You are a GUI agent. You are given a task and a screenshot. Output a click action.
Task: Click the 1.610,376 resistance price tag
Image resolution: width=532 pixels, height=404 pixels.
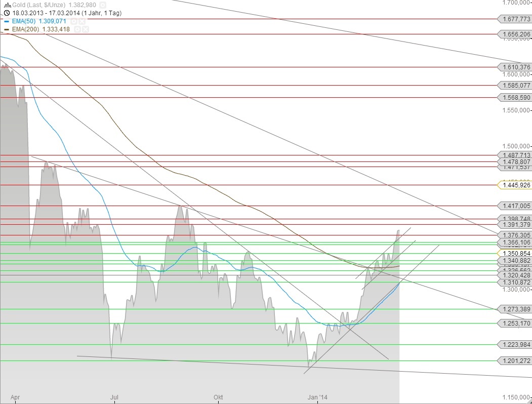coord(514,67)
